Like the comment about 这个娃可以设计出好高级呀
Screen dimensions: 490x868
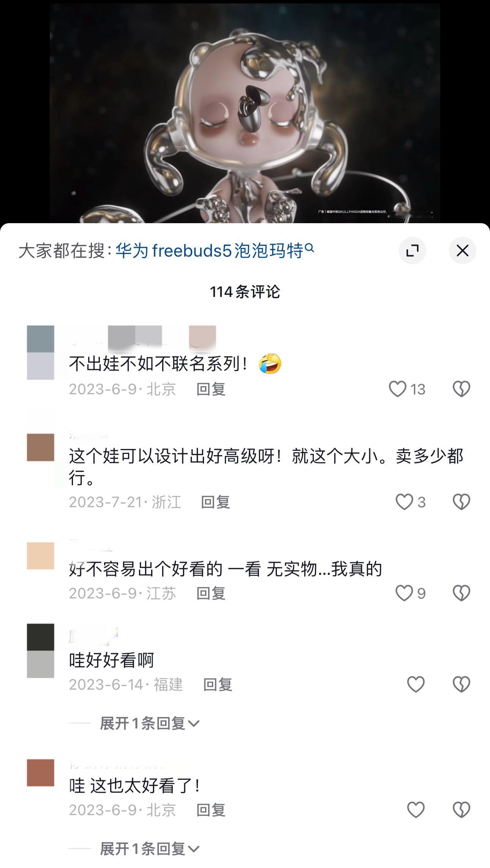click(404, 502)
